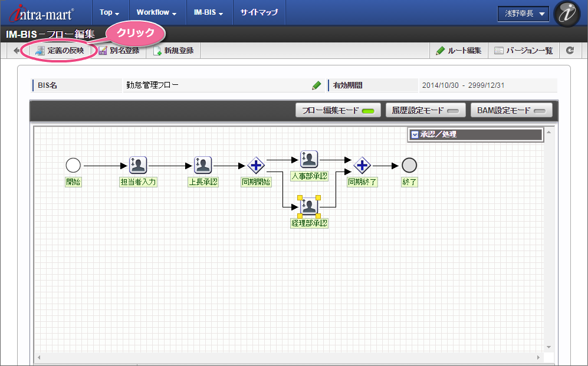Viewport: 588px width, 366px height.
Task: Select the 上長承認 user node icon
Action: tap(203, 165)
